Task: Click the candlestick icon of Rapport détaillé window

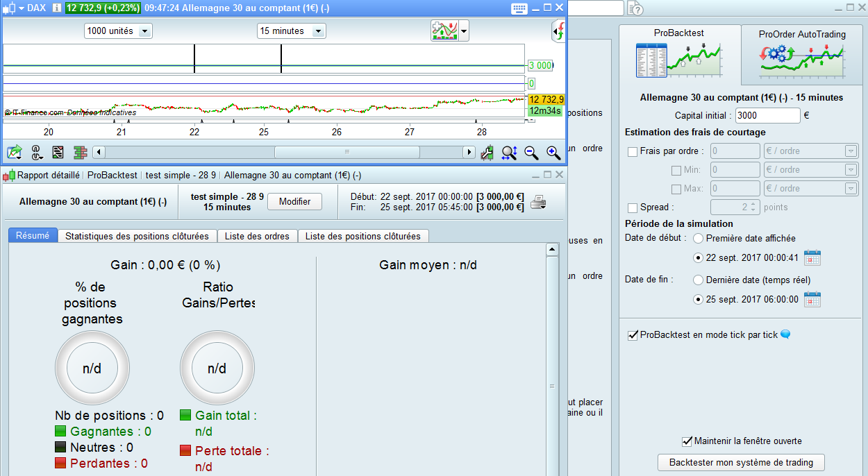Action: coord(8,176)
